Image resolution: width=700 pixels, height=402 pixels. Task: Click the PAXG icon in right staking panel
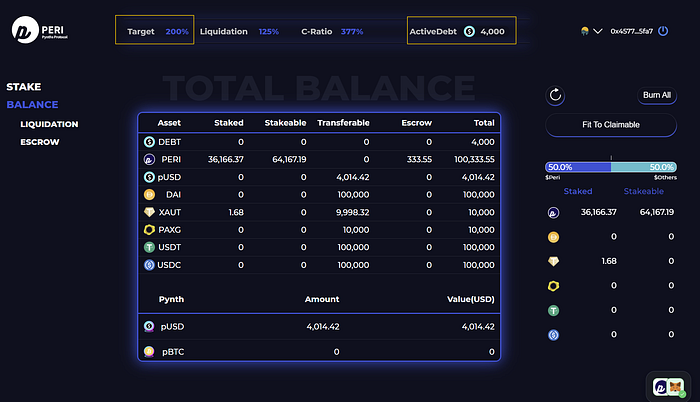point(553,286)
